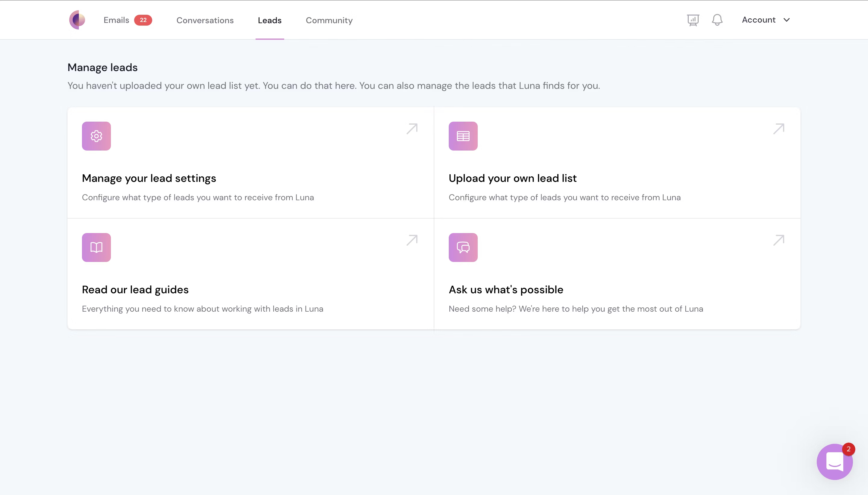The height and width of the screenshot is (495, 868).
Task: Open notifications via the bell icon
Action: point(717,20)
